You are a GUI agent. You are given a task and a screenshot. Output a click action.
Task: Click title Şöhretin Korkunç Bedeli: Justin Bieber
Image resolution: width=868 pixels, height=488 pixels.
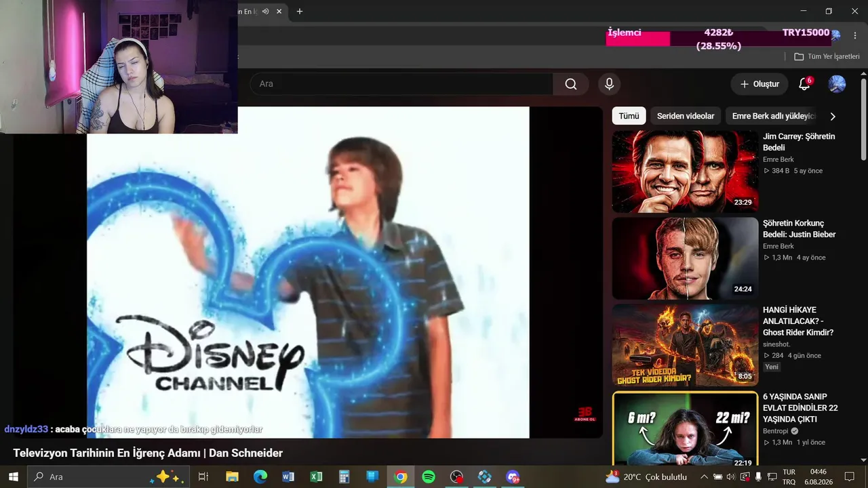[799, 228]
